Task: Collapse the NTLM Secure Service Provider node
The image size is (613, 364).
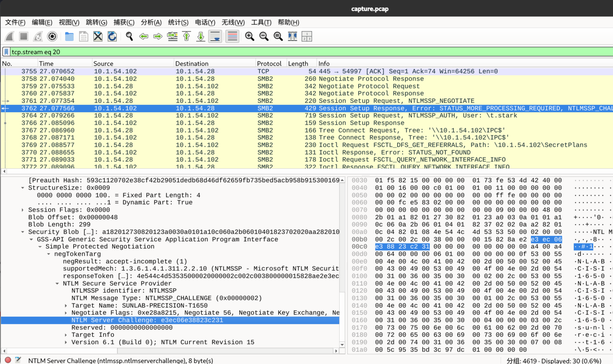Action: coord(57,284)
